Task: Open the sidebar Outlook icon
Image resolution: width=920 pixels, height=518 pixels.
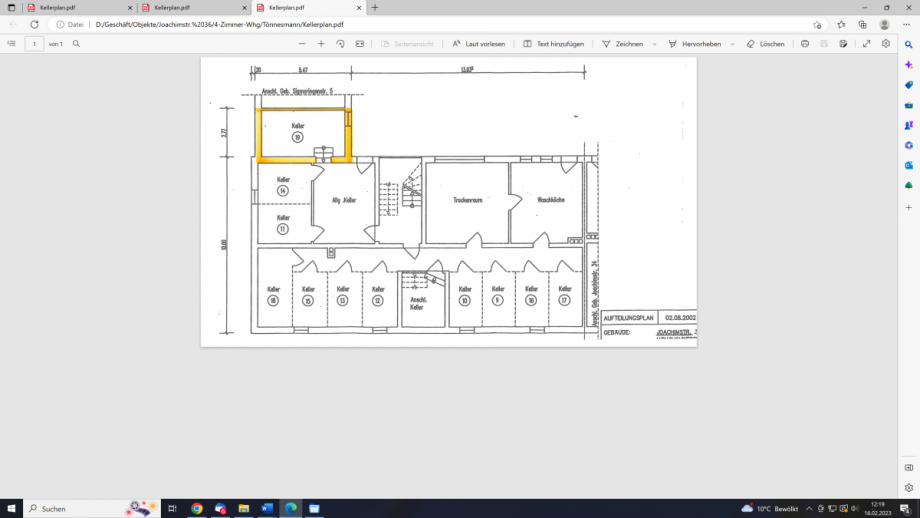Action: [x=909, y=165]
